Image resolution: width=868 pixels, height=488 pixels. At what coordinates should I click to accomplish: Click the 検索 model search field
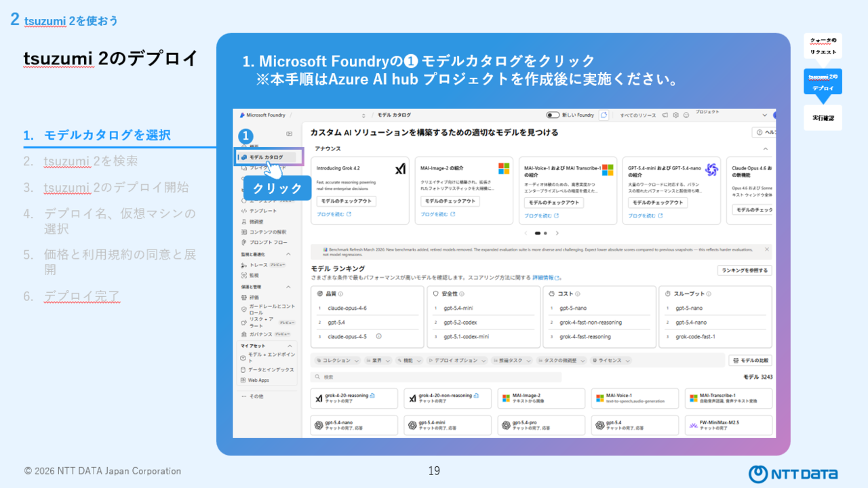point(436,377)
